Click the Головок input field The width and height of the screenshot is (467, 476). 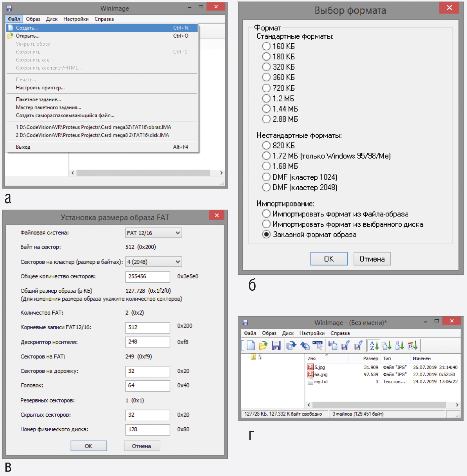pos(148,386)
